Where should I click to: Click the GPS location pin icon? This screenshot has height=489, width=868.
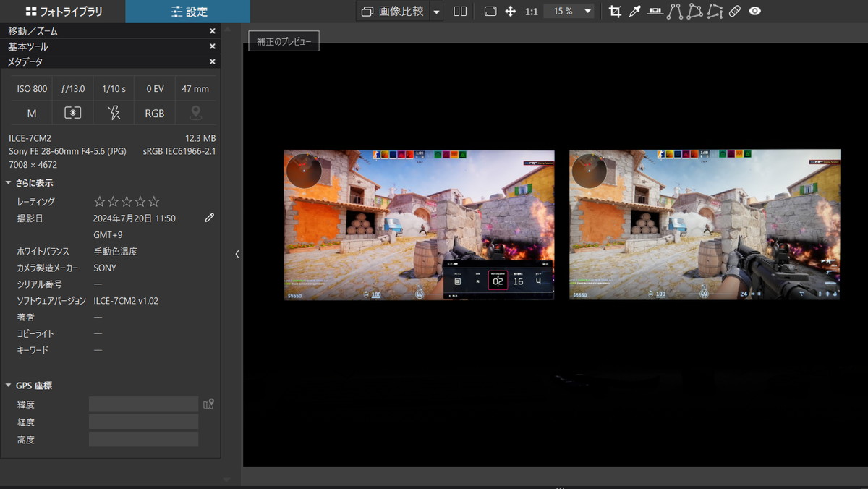point(195,113)
